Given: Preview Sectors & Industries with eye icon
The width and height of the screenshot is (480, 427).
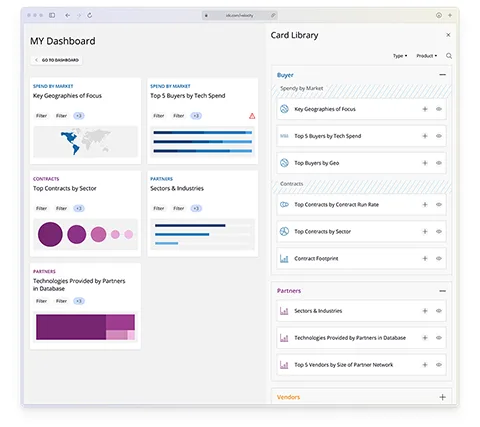Looking at the screenshot, I should tap(439, 311).
